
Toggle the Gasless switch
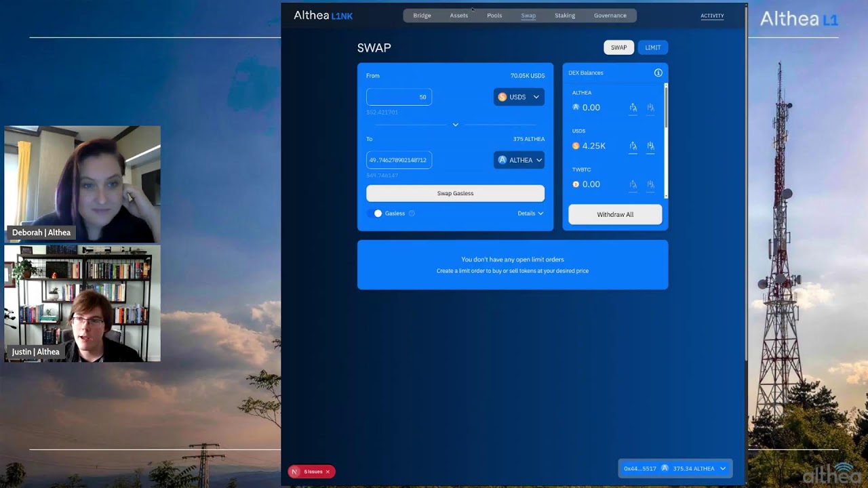click(375, 213)
